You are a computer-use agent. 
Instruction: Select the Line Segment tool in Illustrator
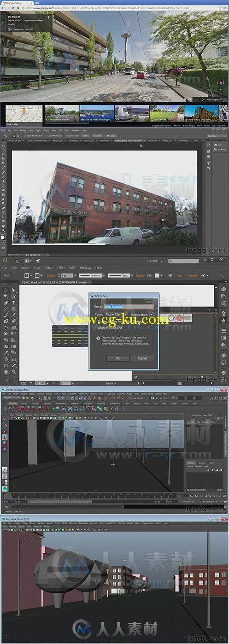click(x=6, y=310)
